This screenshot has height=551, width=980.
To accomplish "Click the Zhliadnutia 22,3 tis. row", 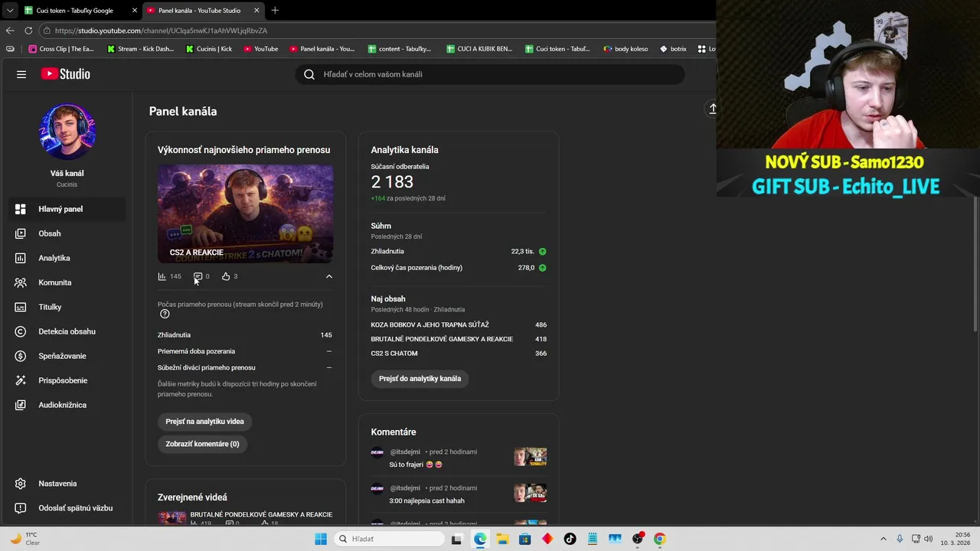I will tap(459, 251).
